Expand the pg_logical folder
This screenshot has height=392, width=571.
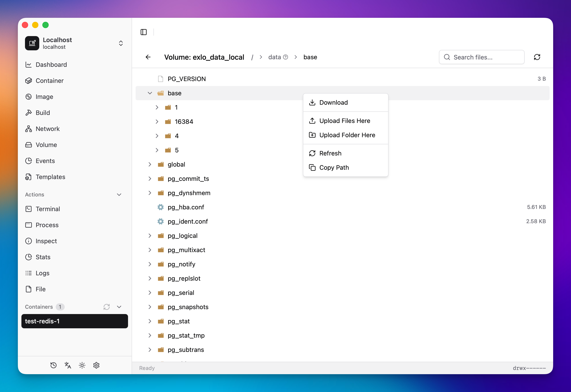point(150,236)
